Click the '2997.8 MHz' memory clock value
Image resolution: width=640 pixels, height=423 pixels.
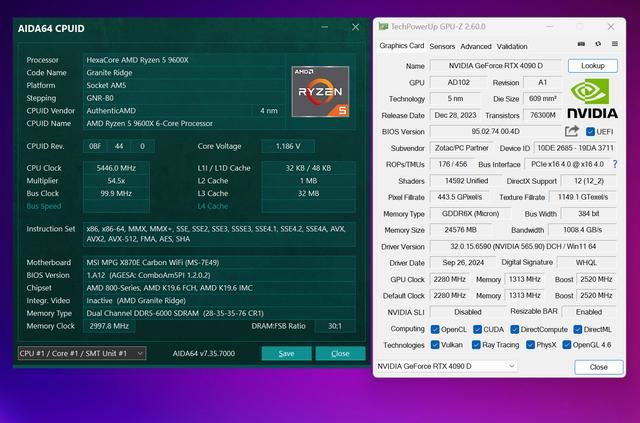[109, 326]
